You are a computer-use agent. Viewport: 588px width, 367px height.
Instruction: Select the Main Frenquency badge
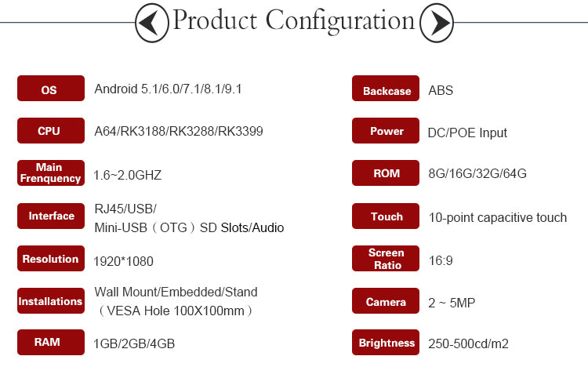click(51, 173)
